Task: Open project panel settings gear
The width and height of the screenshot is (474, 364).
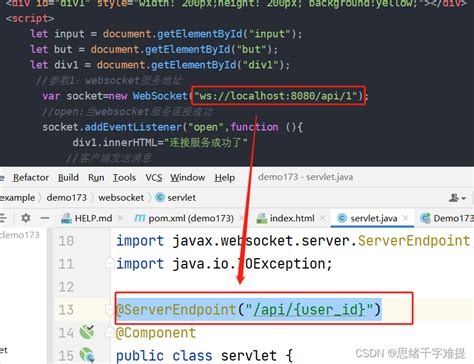Action: click(26, 218)
